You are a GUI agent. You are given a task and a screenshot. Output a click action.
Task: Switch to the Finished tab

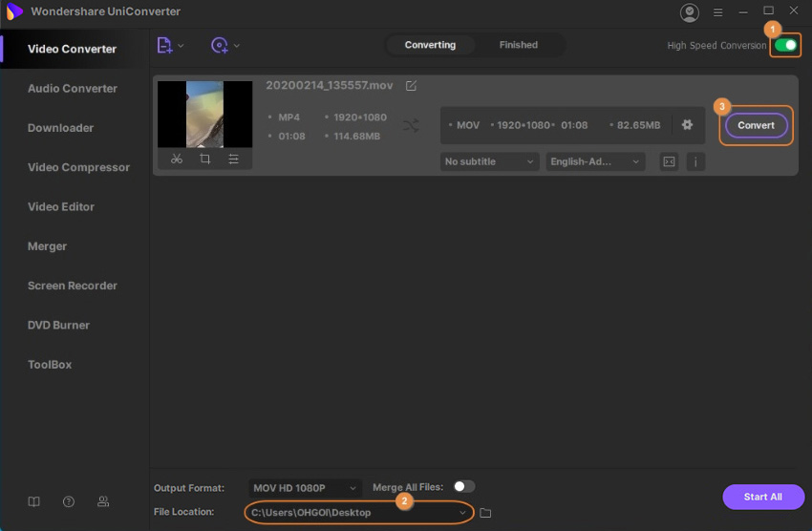tap(518, 45)
